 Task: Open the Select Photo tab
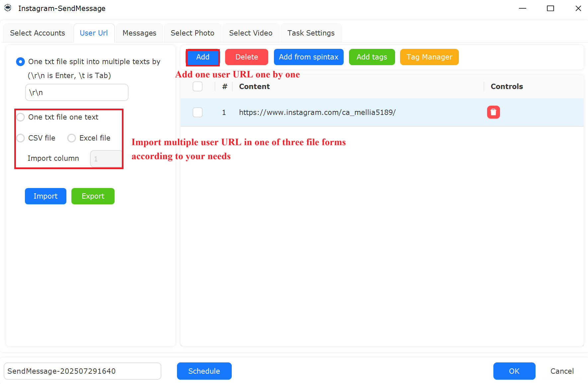pyautogui.click(x=193, y=33)
